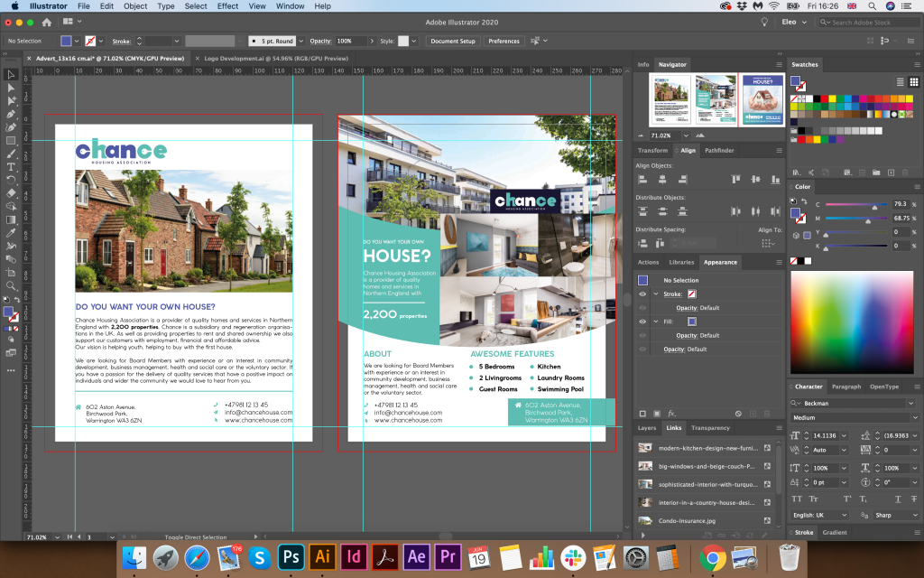
Task: Hide the Fill attribute eye icon
Action: coord(642,322)
